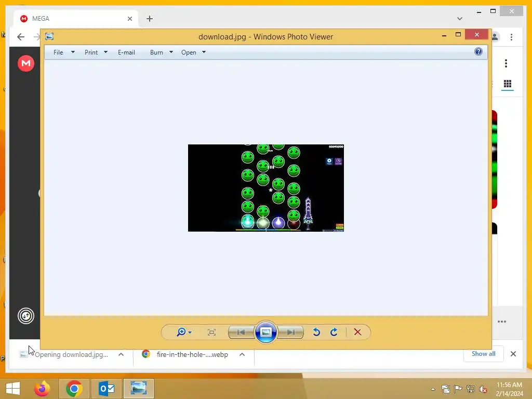Image resolution: width=532 pixels, height=399 pixels.
Task: Go back in Chrome
Action: pyautogui.click(x=21, y=37)
